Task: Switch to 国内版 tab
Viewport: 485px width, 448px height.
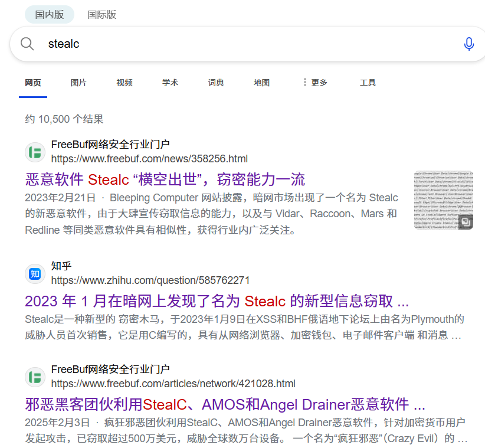Action: click(50, 15)
